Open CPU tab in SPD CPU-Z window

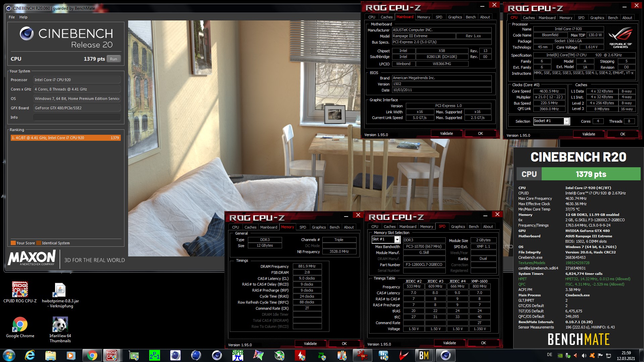(375, 227)
